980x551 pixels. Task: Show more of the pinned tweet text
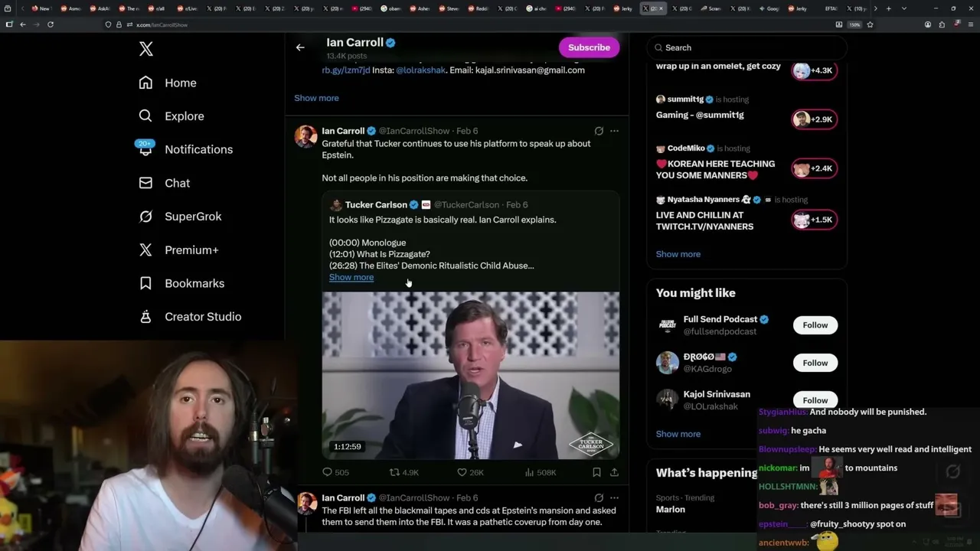[x=316, y=98]
